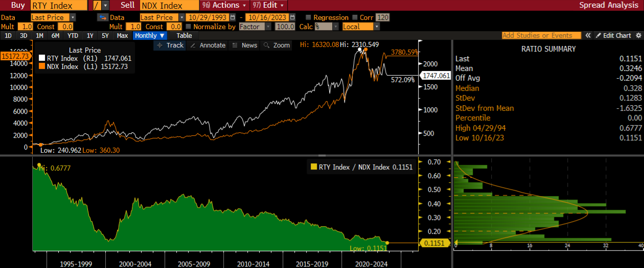Click the Buy side Mult field
Screen dimensions: 644x268
pyautogui.click(x=25, y=27)
